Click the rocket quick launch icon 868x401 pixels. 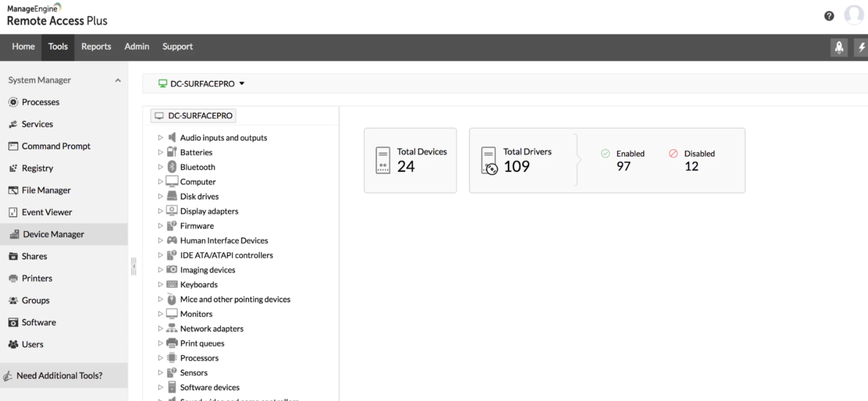click(x=839, y=48)
